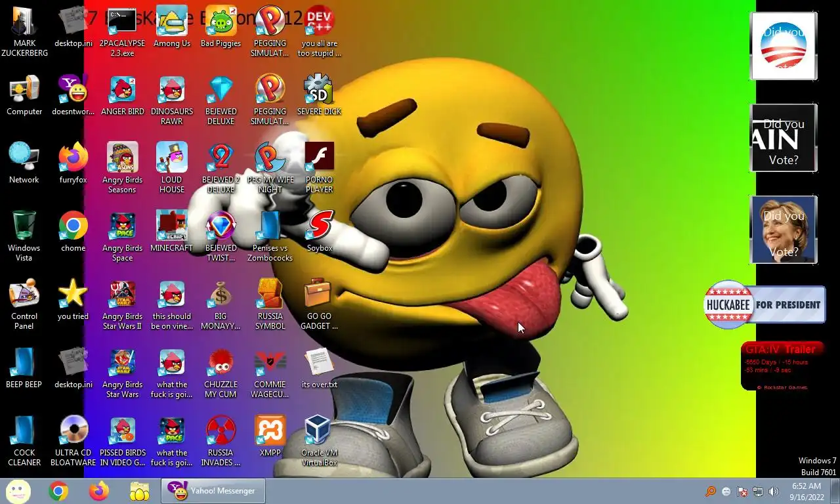Screen dimensions: 840x504
Task: Open the MARK ZUCKERBERG desktop icon
Action: tap(24, 31)
